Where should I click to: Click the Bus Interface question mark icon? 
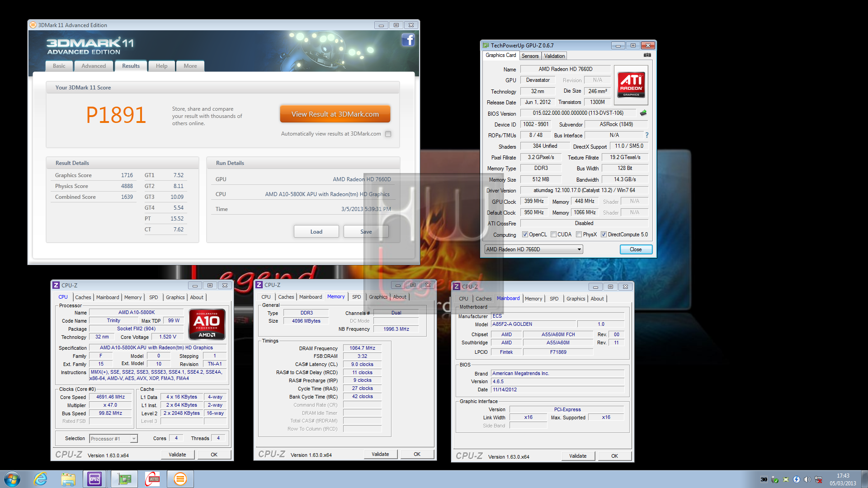646,135
